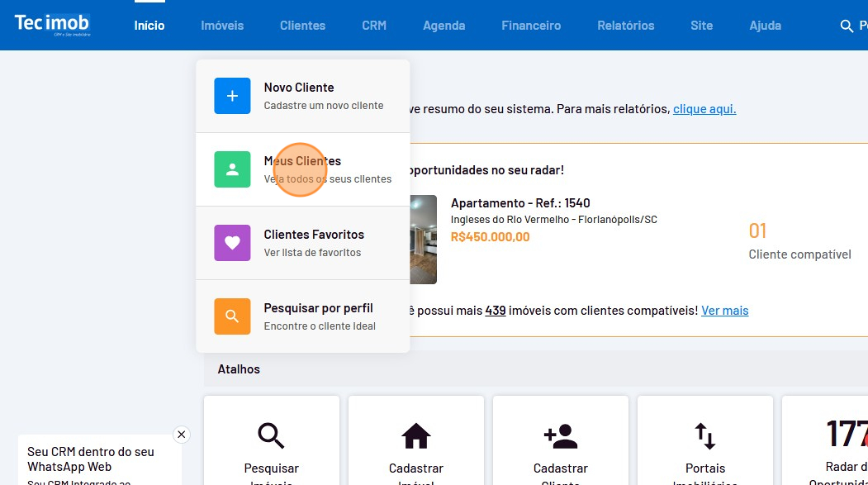
Task: Click the purple heart Clientes Favoritos icon
Action: coord(232,243)
